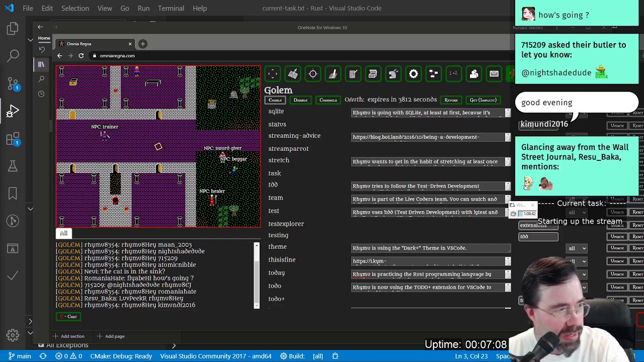Click the brush tool toolbar icon
Image resolution: width=644 pixels, height=362 pixels.
(x=333, y=74)
